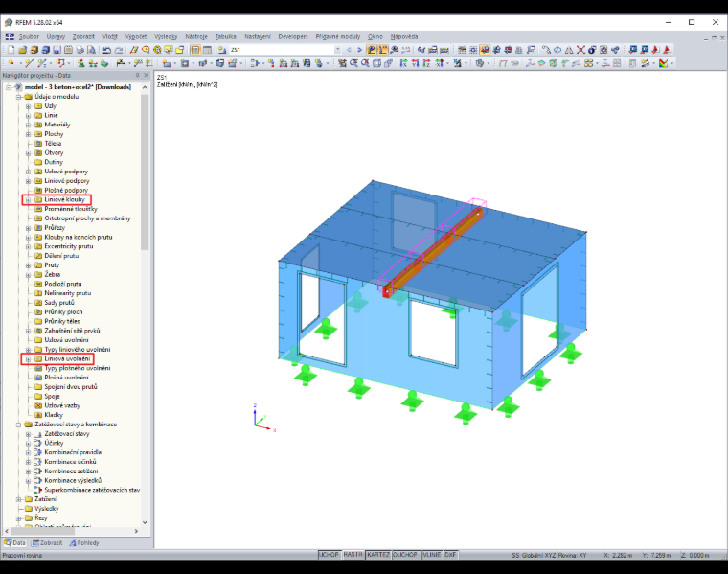Open the Úpravy menu
Screen dimensions: 728x574
(x=56, y=36)
